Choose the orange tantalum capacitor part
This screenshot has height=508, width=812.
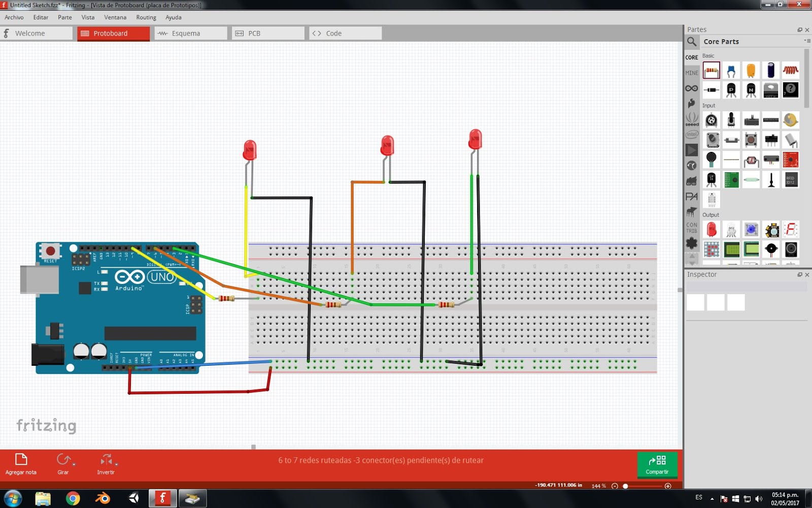[x=751, y=71]
